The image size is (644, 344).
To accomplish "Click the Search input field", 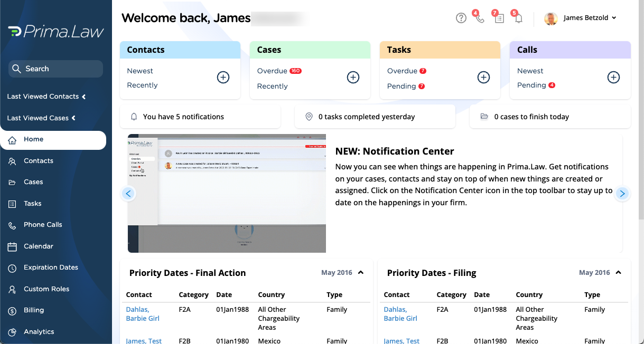I will pos(55,69).
